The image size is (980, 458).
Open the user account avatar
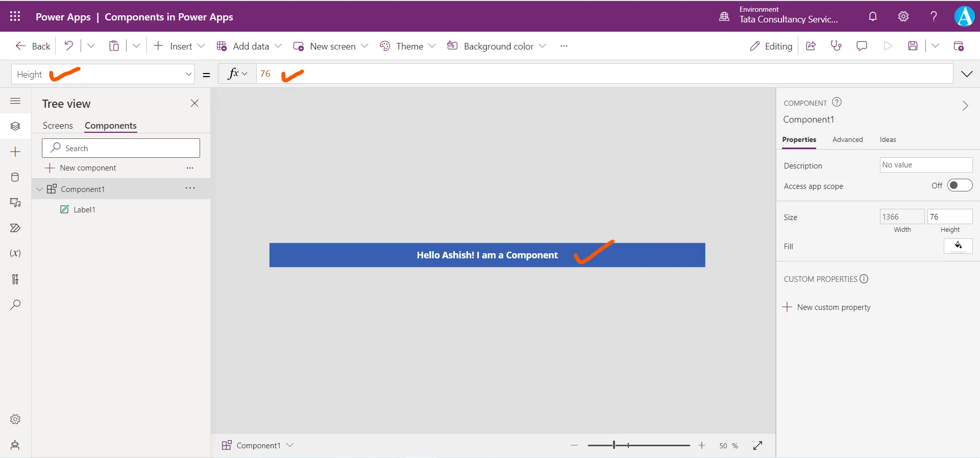964,16
